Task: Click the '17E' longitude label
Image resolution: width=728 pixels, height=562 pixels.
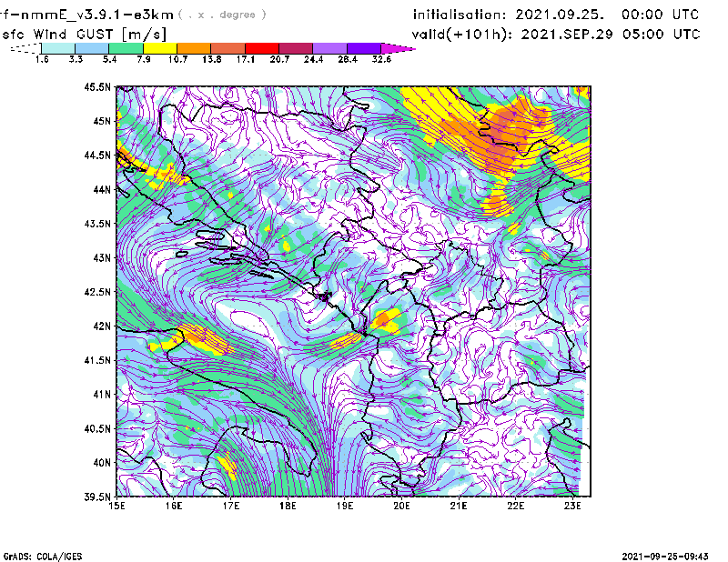Action: pyautogui.click(x=231, y=506)
